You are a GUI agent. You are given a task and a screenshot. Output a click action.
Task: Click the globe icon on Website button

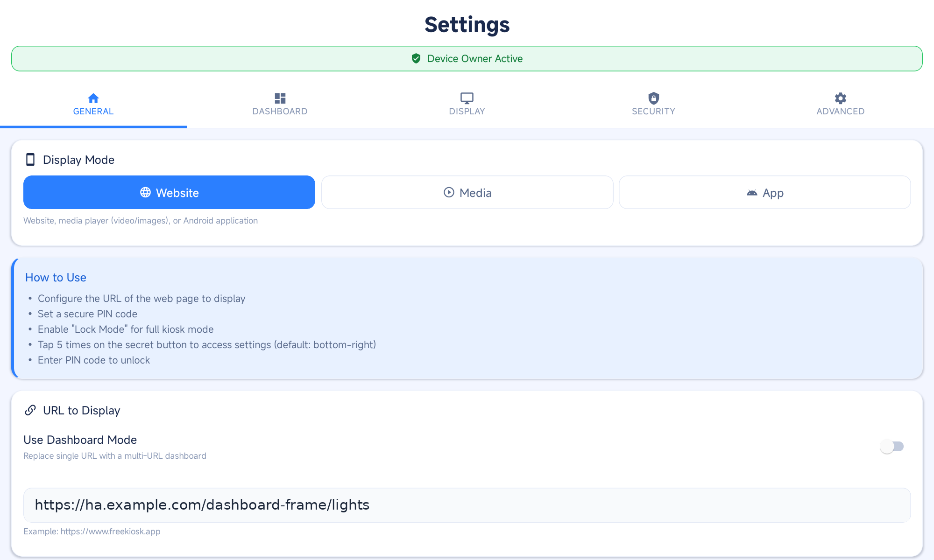pyautogui.click(x=146, y=192)
